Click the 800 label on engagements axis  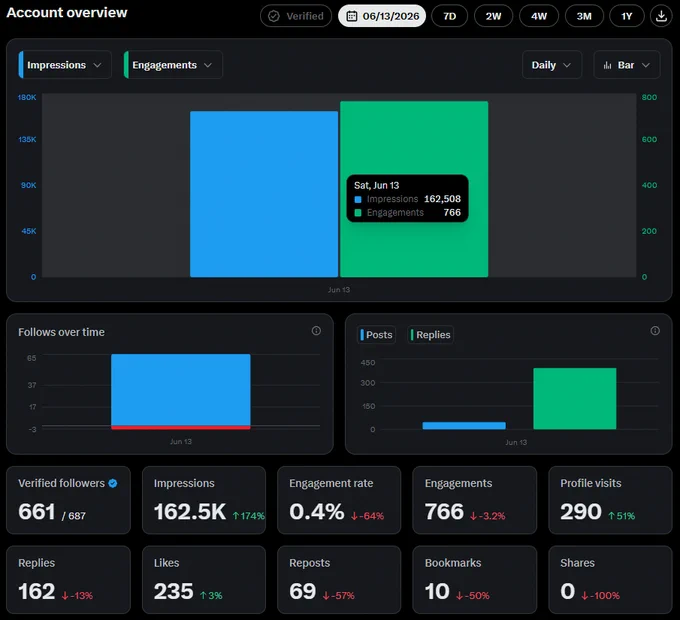point(649,98)
